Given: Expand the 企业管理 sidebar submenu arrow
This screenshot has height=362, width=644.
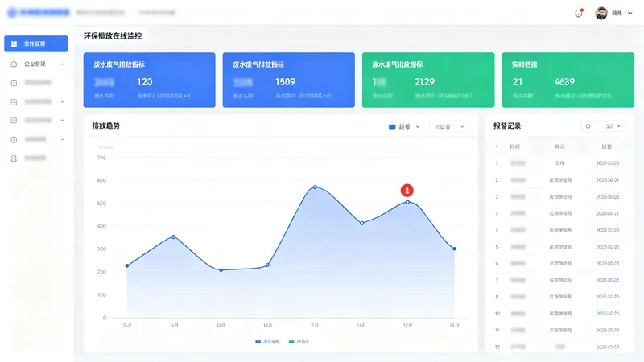Looking at the screenshot, I should pyautogui.click(x=63, y=64).
